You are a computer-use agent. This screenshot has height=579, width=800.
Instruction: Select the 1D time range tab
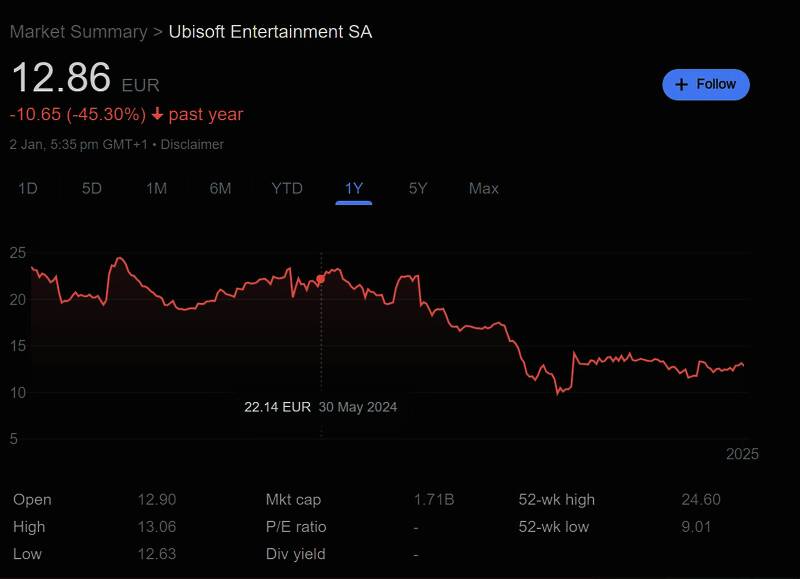[28, 188]
